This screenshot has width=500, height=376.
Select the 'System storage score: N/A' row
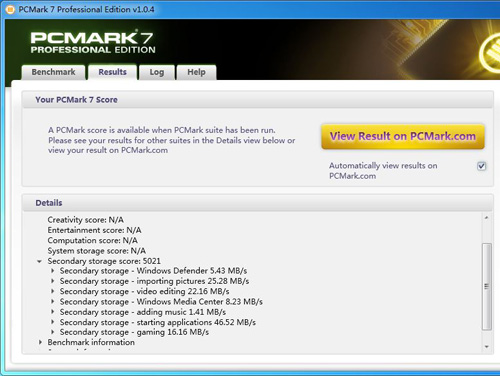[x=96, y=251]
